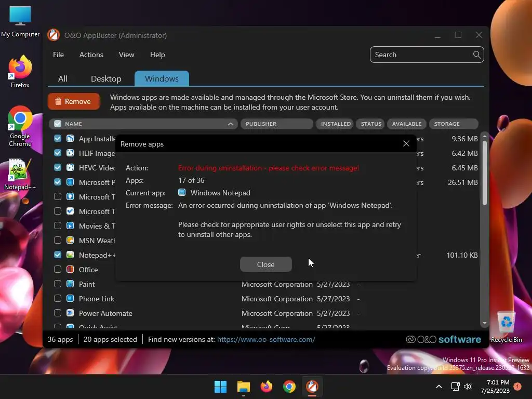The image size is (532, 399).
Task: Check the MSN Weather checkbox
Action: point(58,240)
